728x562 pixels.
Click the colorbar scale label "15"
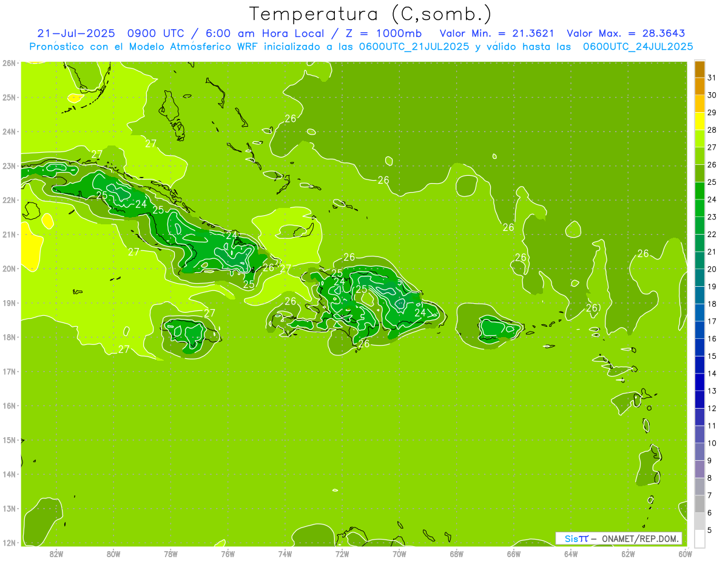[x=712, y=356]
